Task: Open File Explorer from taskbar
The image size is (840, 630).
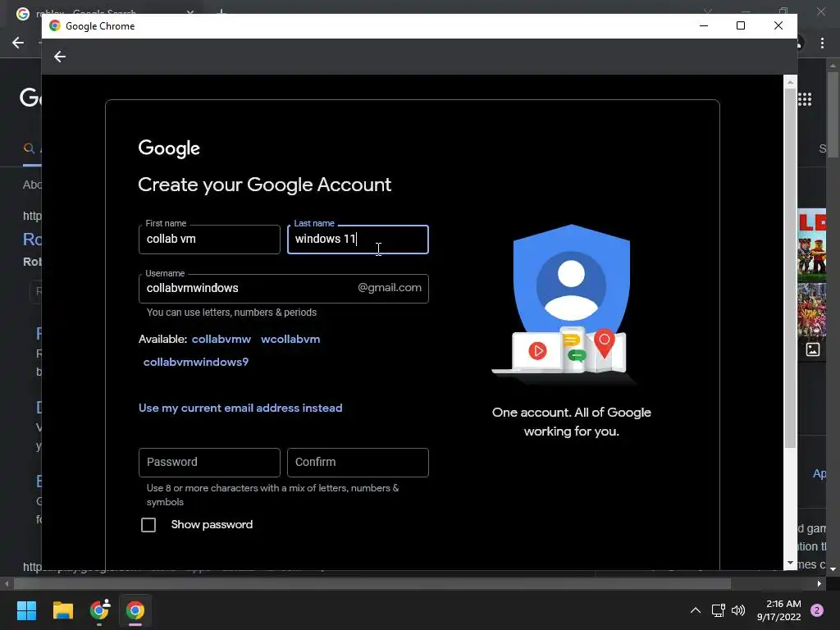Action: [x=62, y=610]
